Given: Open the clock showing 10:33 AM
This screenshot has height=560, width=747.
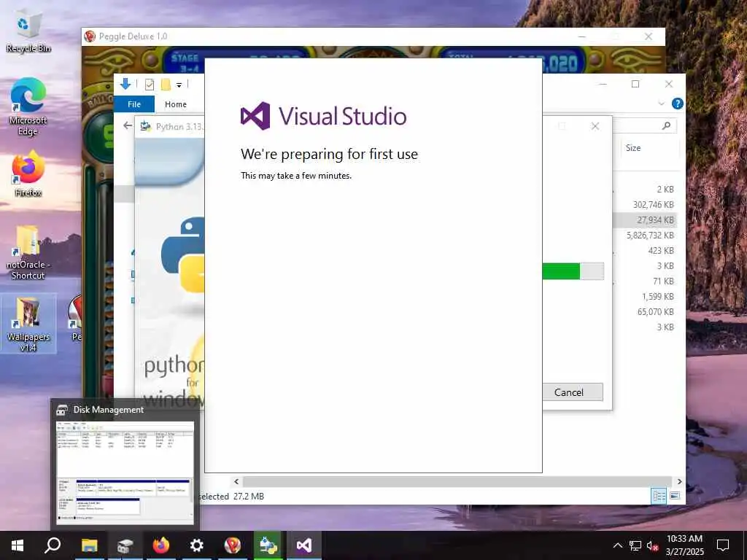Looking at the screenshot, I should pyautogui.click(x=684, y=545).
